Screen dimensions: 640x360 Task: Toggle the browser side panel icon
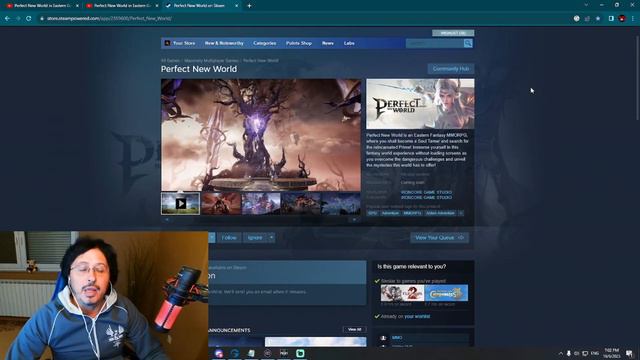pyautogui.click(x=611, y=18)
